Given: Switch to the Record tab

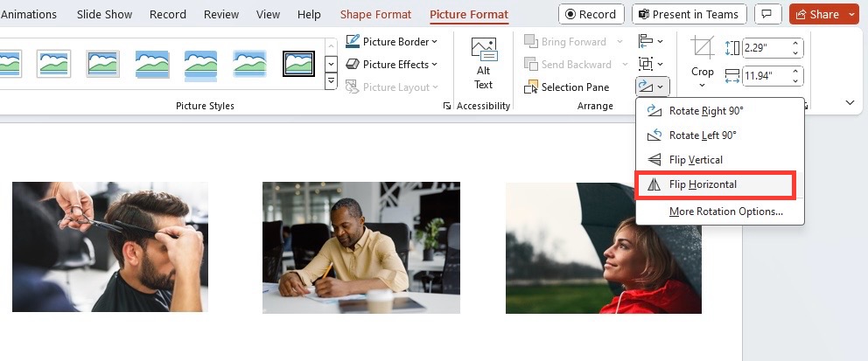Looking at the screenshot, I should (x=168, y=14).
